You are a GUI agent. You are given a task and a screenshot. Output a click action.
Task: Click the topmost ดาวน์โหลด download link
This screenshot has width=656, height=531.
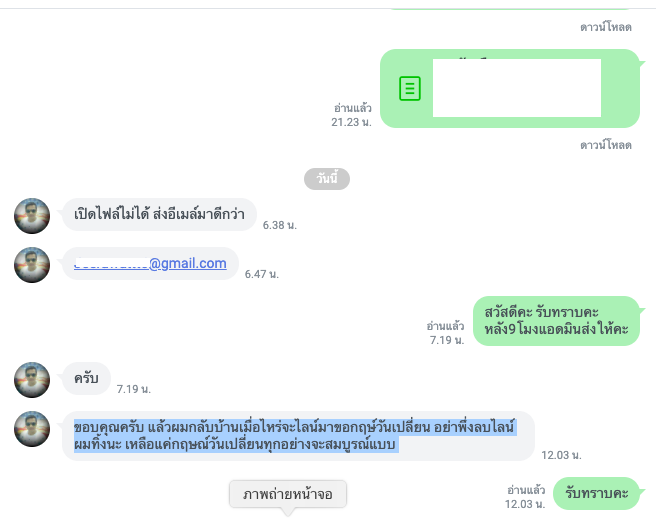(606, 27)
